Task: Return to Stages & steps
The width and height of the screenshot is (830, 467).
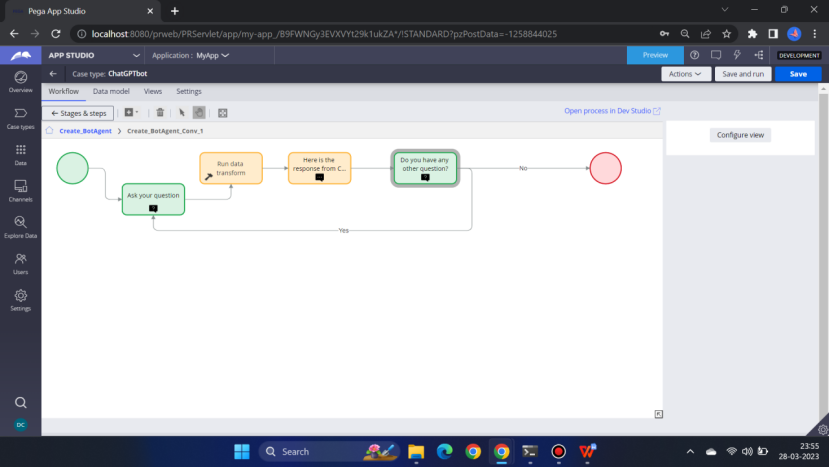Action: coord(78,113)
